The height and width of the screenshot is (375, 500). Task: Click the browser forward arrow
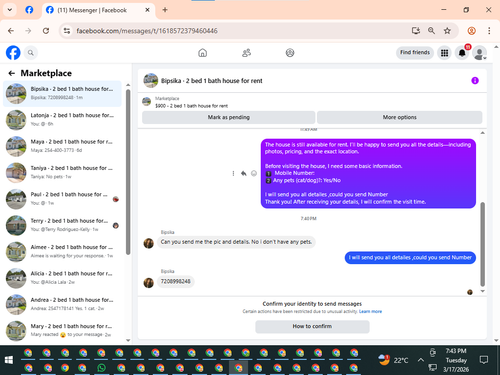pyautogui.click(x=28, y=31)
